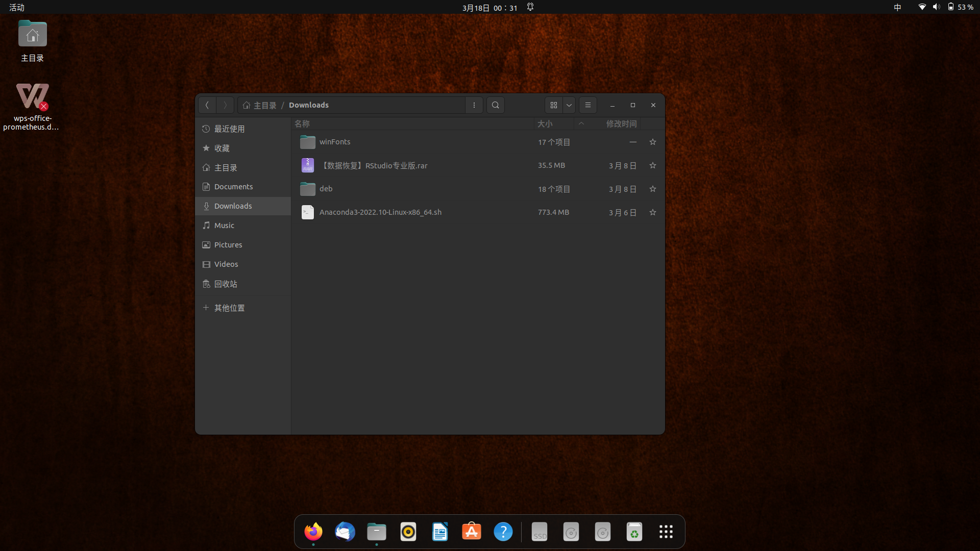Click the Home (主目录) breadcrumb in path bar
This screenshot has width=980, height=551.
point(260,105)
